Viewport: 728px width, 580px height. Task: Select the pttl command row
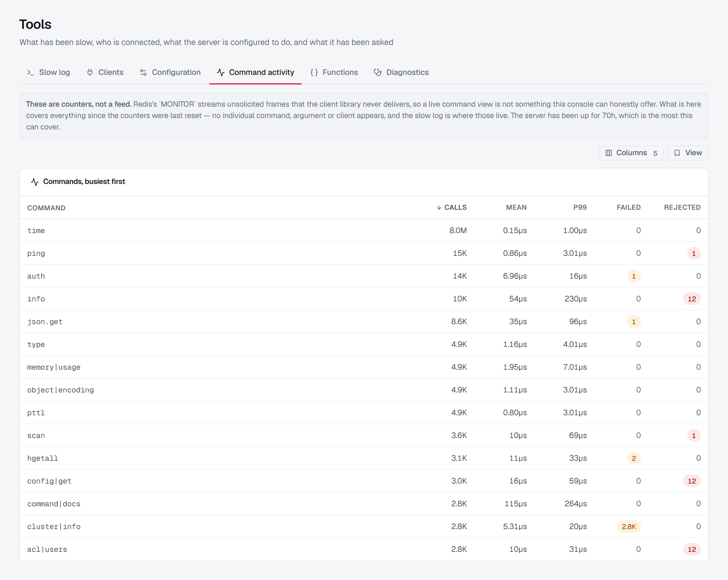(364, 413)
